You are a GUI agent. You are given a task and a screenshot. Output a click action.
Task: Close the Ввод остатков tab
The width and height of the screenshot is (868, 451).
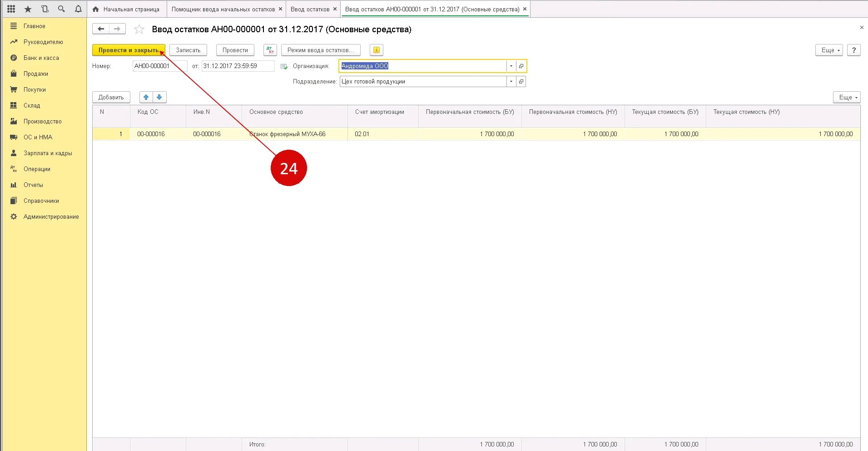pyautogui.click(x=335, y=9)
